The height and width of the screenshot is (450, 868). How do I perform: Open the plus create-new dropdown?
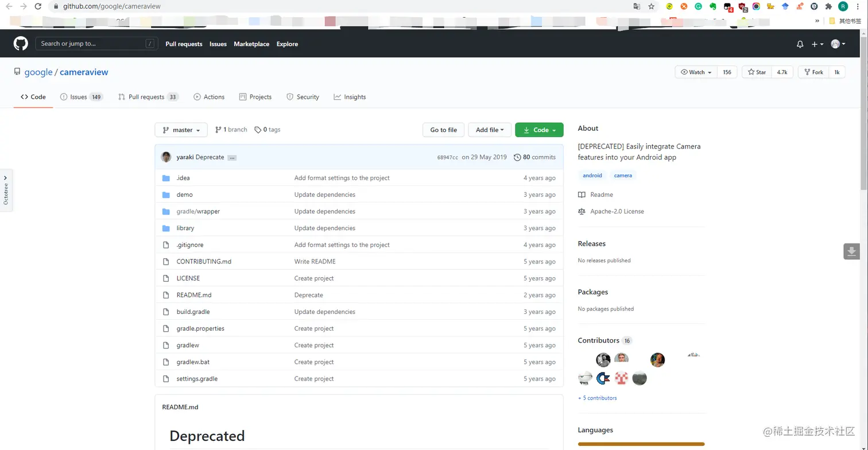coord(817,44)
